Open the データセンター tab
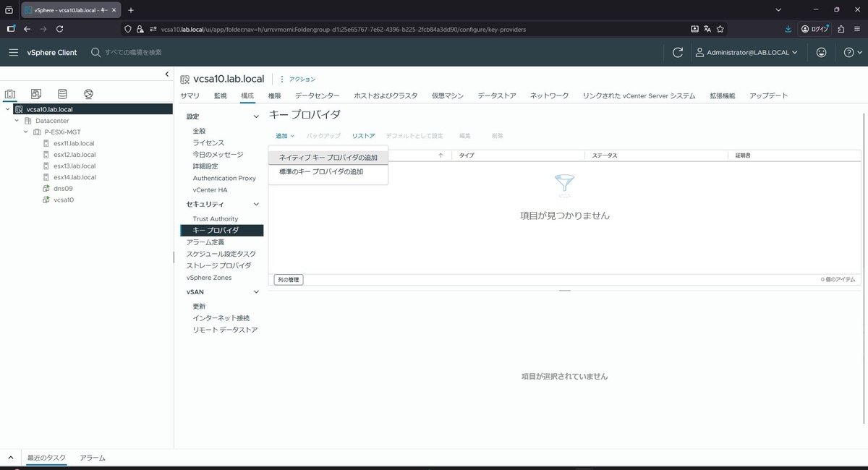The image size is (868, 470). pos(317,95)
